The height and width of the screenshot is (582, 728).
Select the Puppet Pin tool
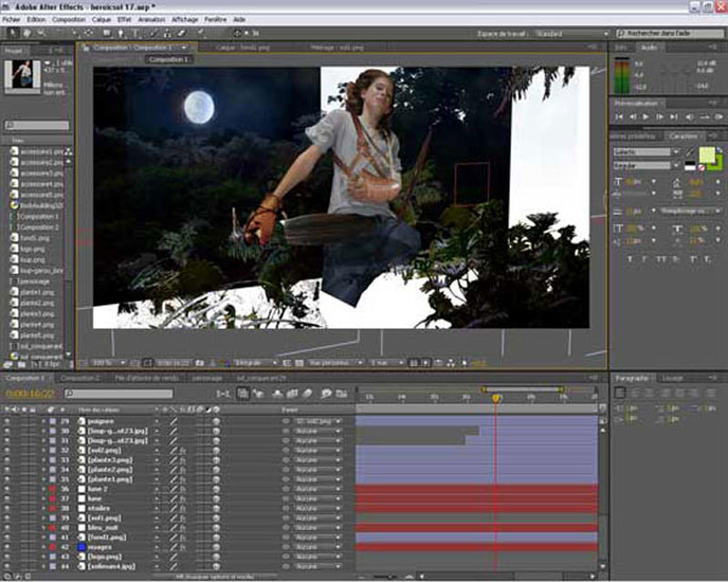coord(201,33)
